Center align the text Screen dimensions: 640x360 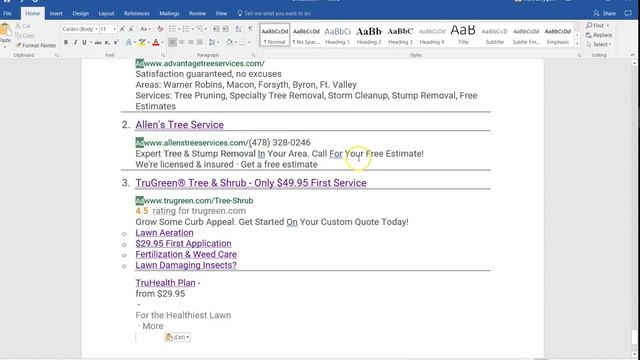(182, 42)
